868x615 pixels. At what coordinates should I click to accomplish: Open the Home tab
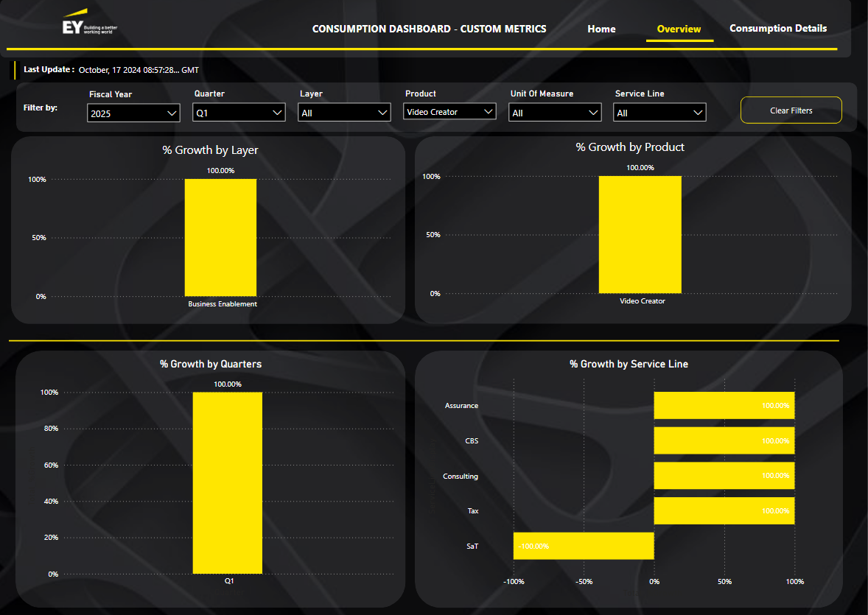point(601,29)
